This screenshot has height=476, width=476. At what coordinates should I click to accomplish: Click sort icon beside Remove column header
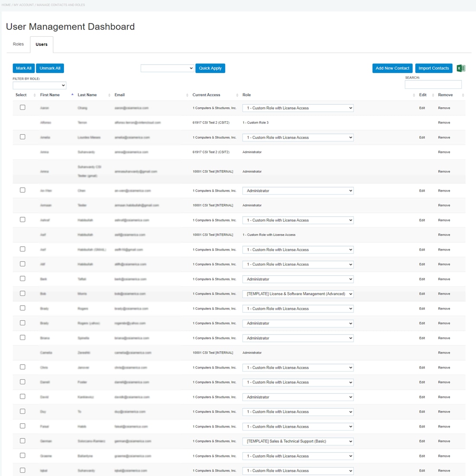click(463, 95)
